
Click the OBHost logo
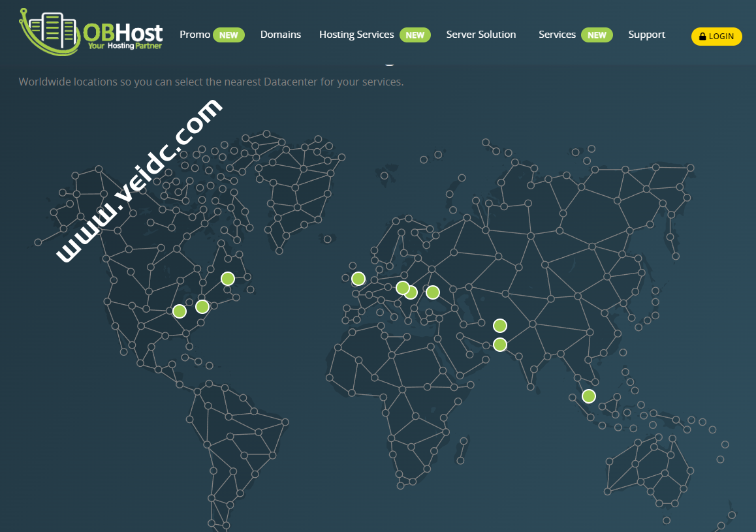click(x=91, y=32)
